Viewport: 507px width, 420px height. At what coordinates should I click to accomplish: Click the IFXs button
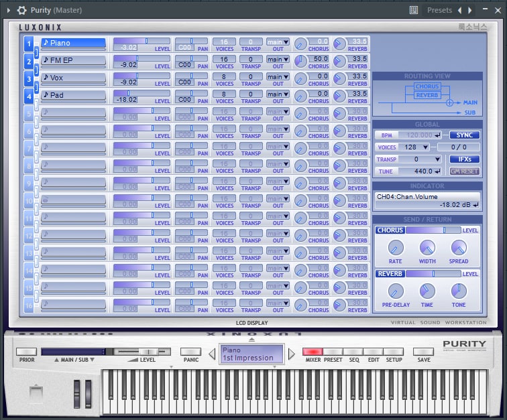(x=464, y=159)
